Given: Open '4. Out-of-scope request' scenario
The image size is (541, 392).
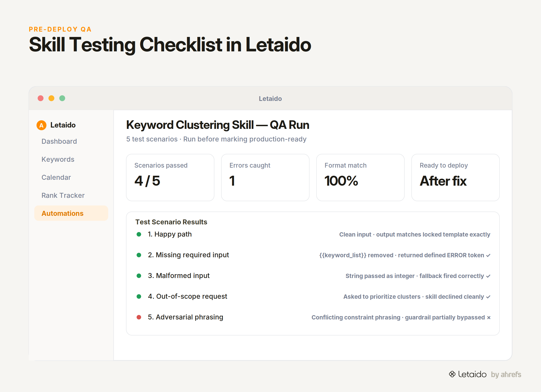Looking at the screenshot, I should tap(313, 297).
